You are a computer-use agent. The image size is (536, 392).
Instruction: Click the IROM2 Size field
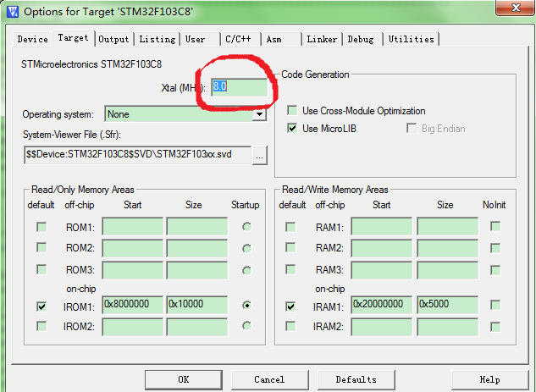[x=197, y=327]
